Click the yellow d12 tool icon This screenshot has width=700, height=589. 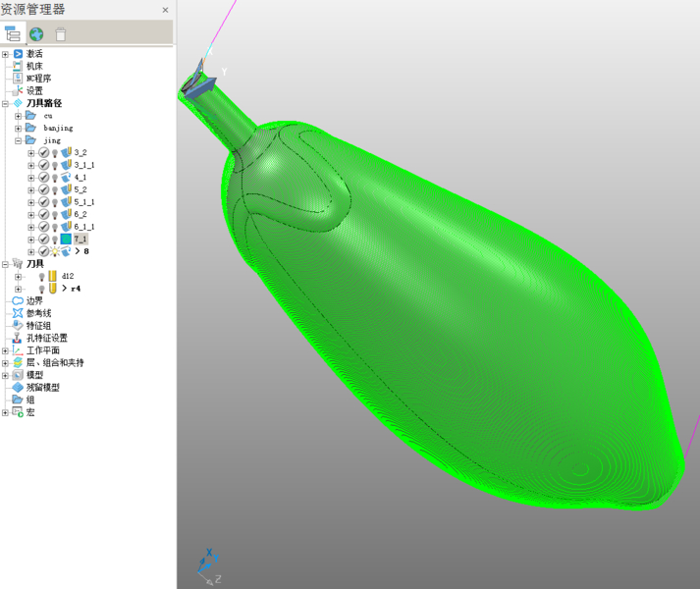[53, 277]
